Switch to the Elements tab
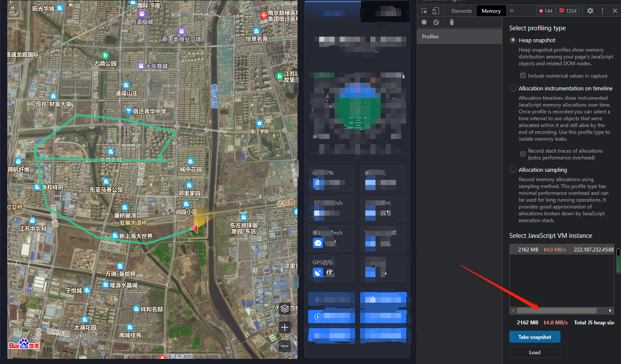 pyautogui.click(x=462, y=11)
